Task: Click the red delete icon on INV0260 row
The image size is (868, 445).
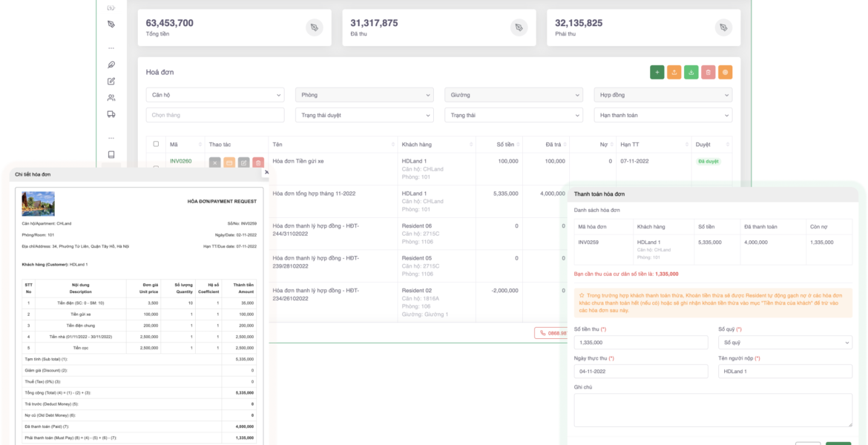Action: 257,162
